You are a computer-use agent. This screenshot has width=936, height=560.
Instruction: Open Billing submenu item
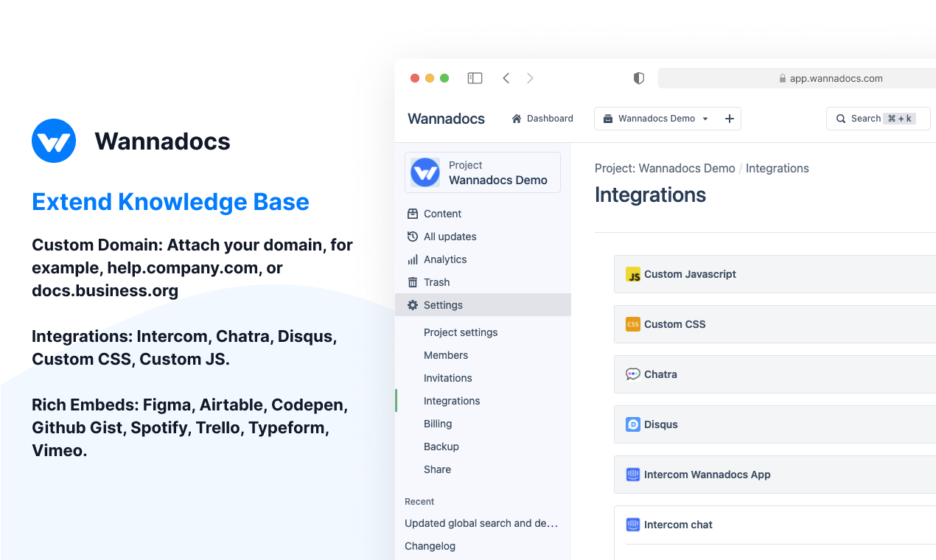pyautogui.click(x=438, y=424)
